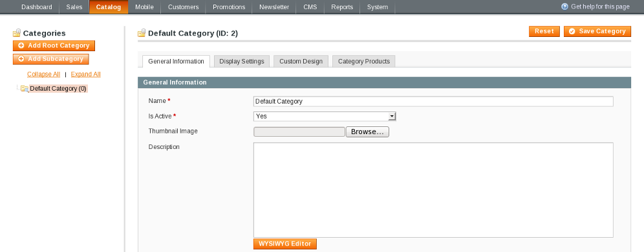Click the Categories heading folder icon

pos(17,33)
